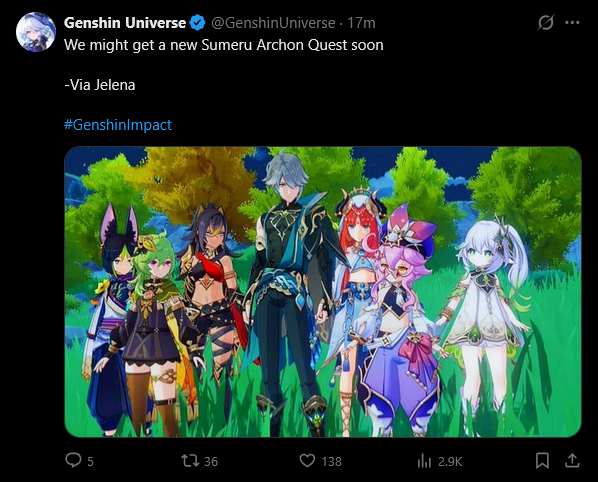Visit the Genshin Universe display name link
598x482 pixels.
(x=125, y=23)
